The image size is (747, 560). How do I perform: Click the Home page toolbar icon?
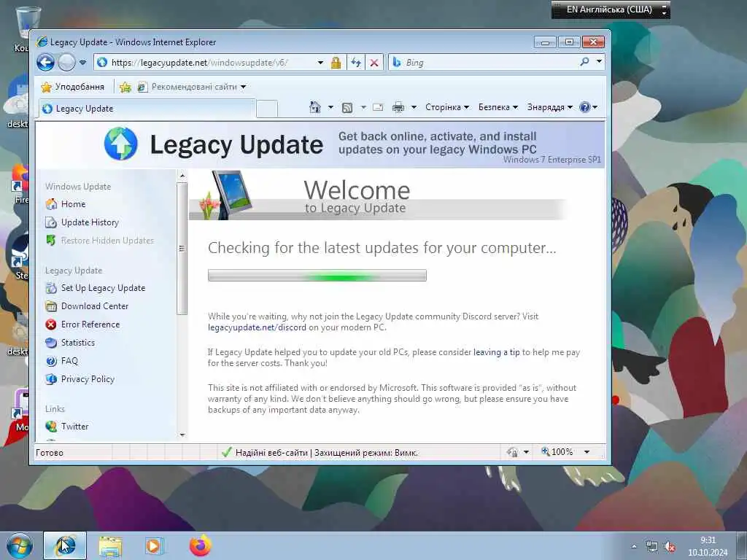point(315,107)
